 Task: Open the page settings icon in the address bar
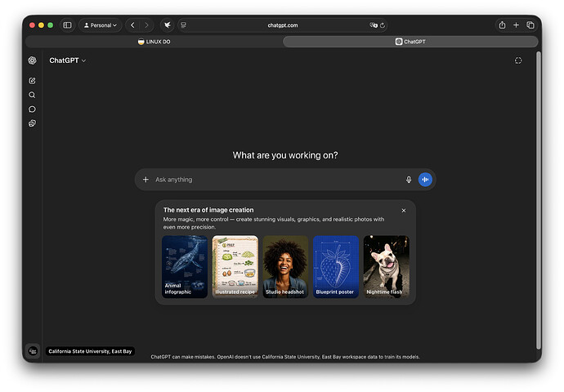(x=184, y=25)
